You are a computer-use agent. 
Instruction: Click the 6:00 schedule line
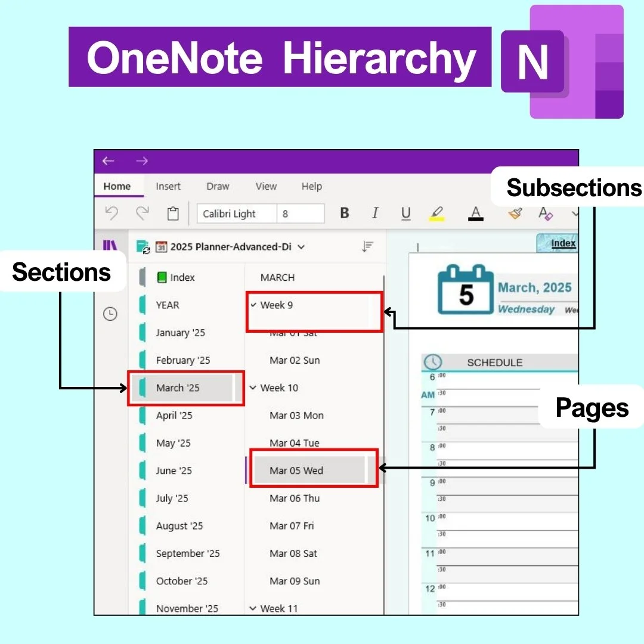(x=507, y=380)
